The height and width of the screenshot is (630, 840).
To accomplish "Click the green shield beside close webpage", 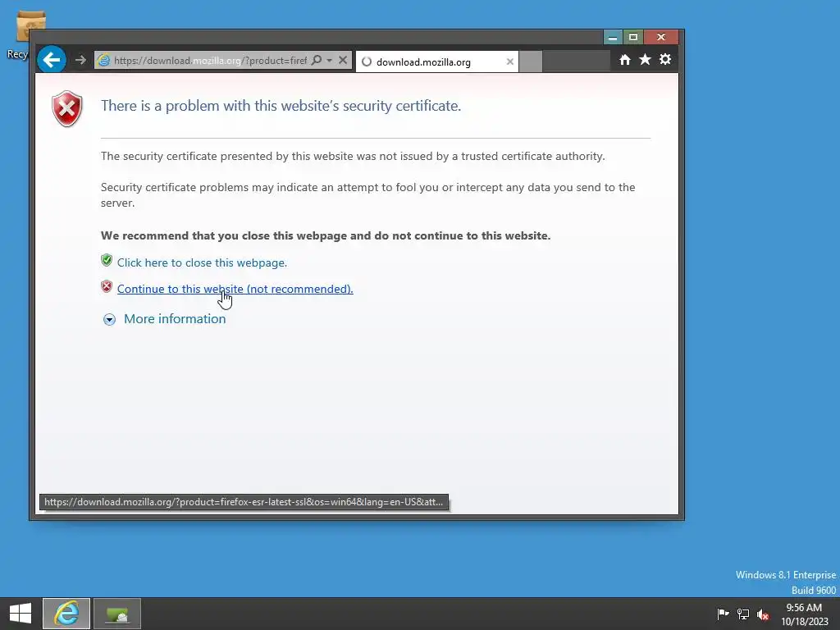I will [107, 260].
